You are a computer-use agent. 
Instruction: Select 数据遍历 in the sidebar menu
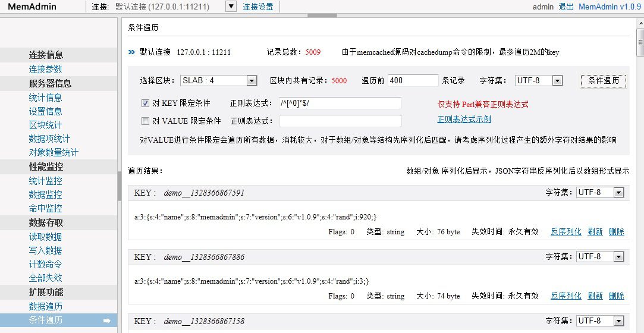(x=45, y=306)
